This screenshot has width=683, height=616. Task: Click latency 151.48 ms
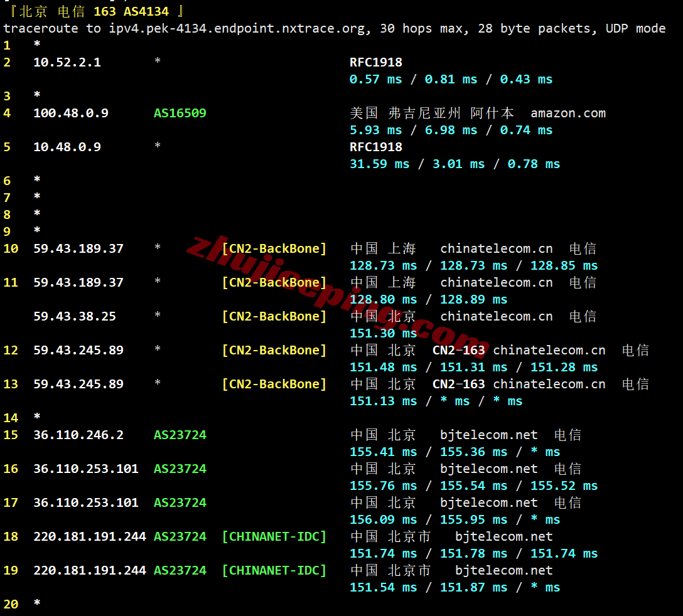[384, 368]
